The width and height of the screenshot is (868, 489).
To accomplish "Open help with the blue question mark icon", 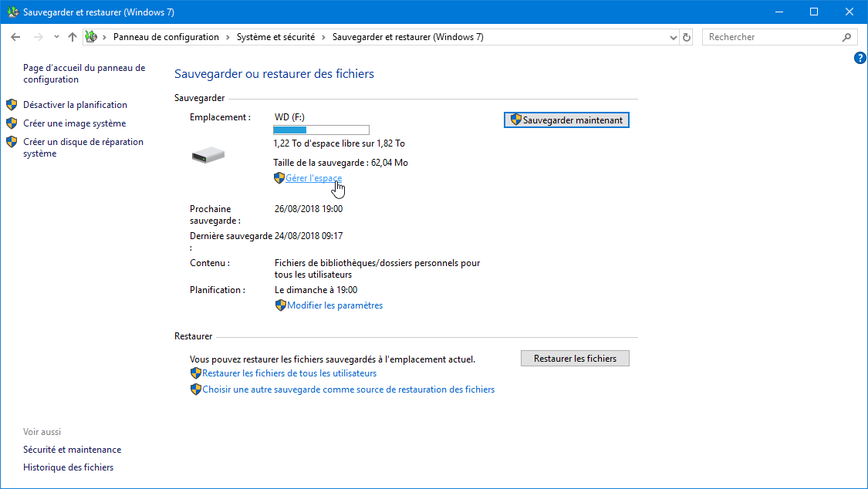I will [x=860, y=58].
